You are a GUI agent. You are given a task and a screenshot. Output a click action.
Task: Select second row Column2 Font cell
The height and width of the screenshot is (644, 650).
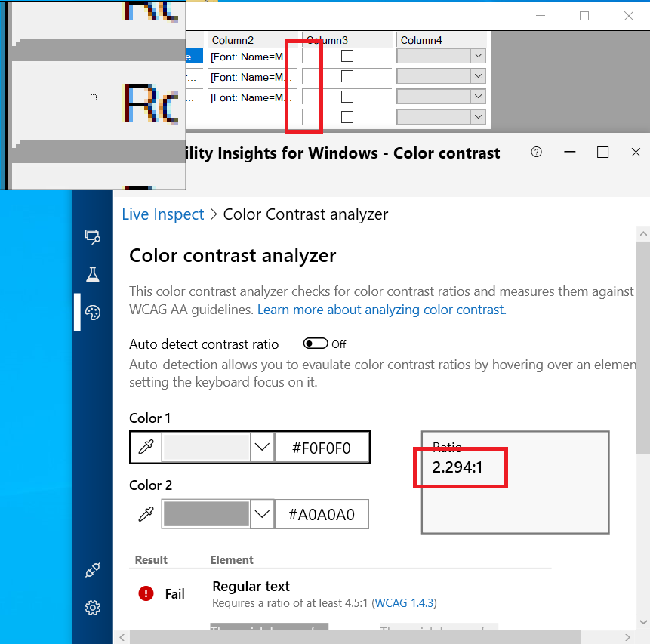click(x=252, y=77)
